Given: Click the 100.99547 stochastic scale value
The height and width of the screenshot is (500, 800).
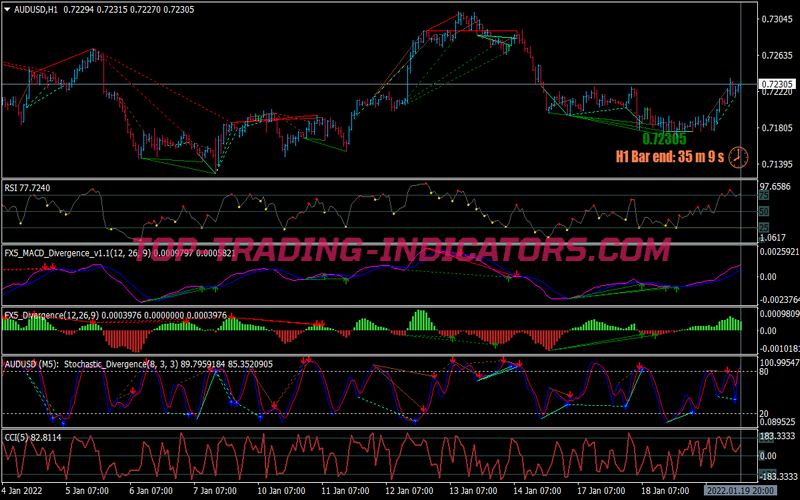Looking at the screenshot, I should pos(778,363).
